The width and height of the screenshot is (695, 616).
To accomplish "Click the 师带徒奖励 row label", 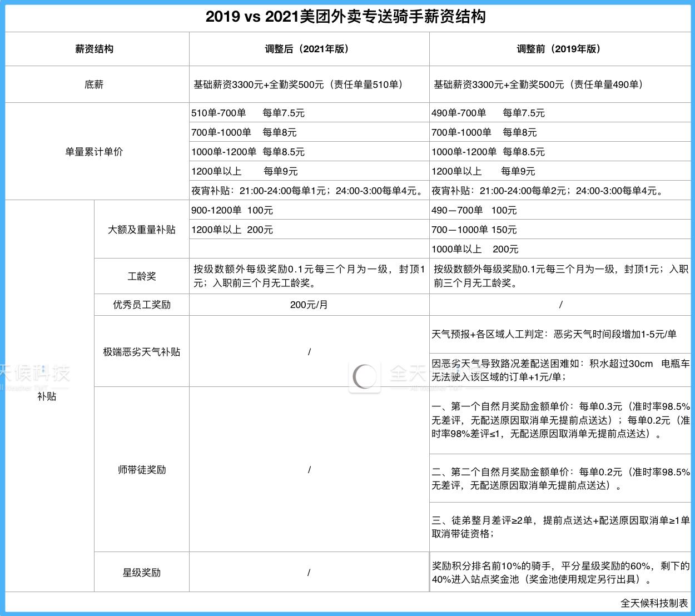I will [141, 470].
